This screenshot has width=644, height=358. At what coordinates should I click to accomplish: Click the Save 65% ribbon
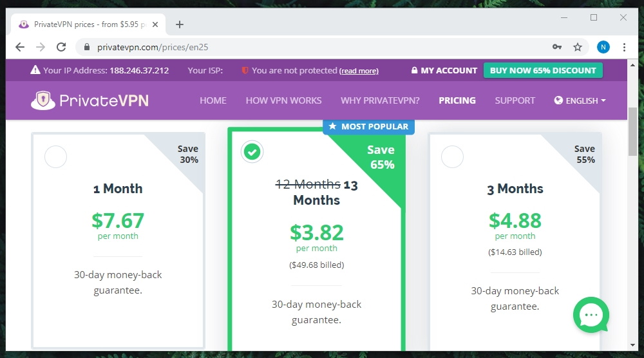click(381, 157)
